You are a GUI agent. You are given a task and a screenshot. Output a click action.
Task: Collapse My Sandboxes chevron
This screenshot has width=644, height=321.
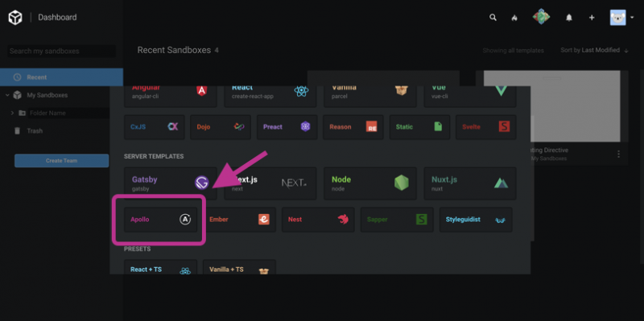(x=7, y=95)
